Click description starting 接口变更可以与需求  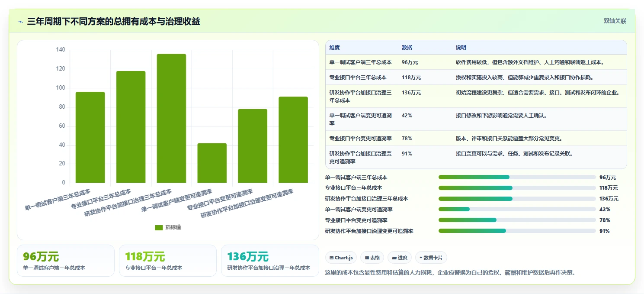pyautogui.click(x=514, y=154)
